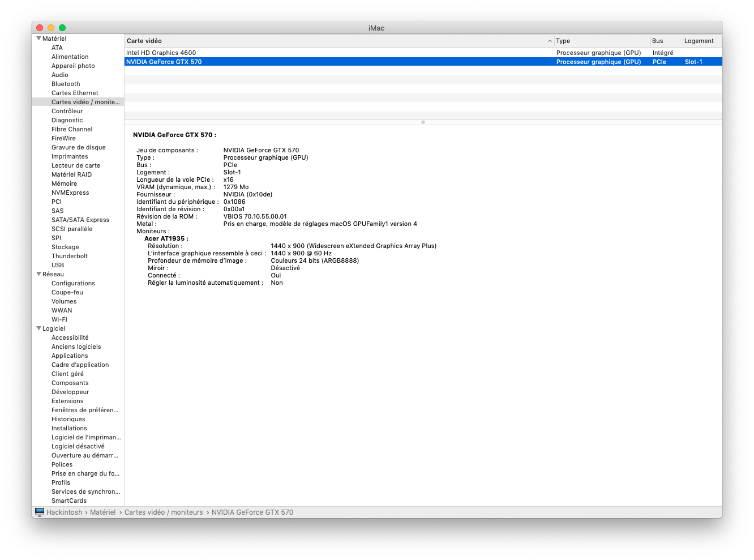The image size is (754, 560).
Task: Open SmartCards in the sidebar
Action: point(69,501)
